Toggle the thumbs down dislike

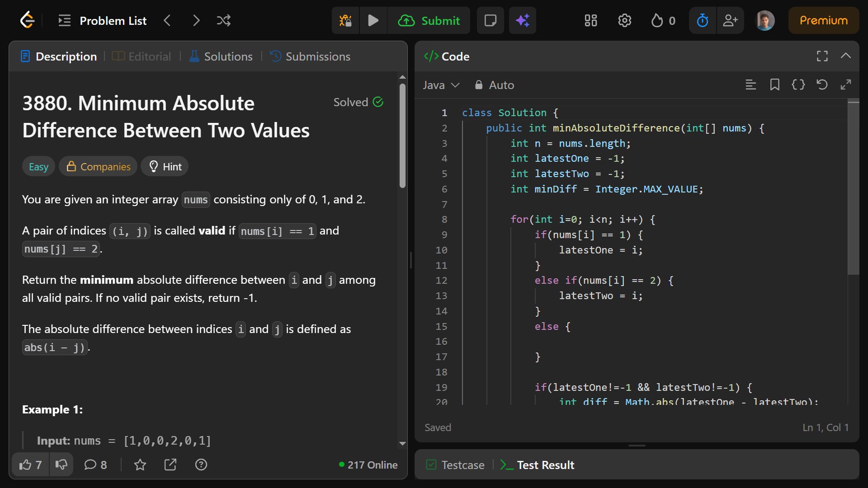(x=61, y=465)
